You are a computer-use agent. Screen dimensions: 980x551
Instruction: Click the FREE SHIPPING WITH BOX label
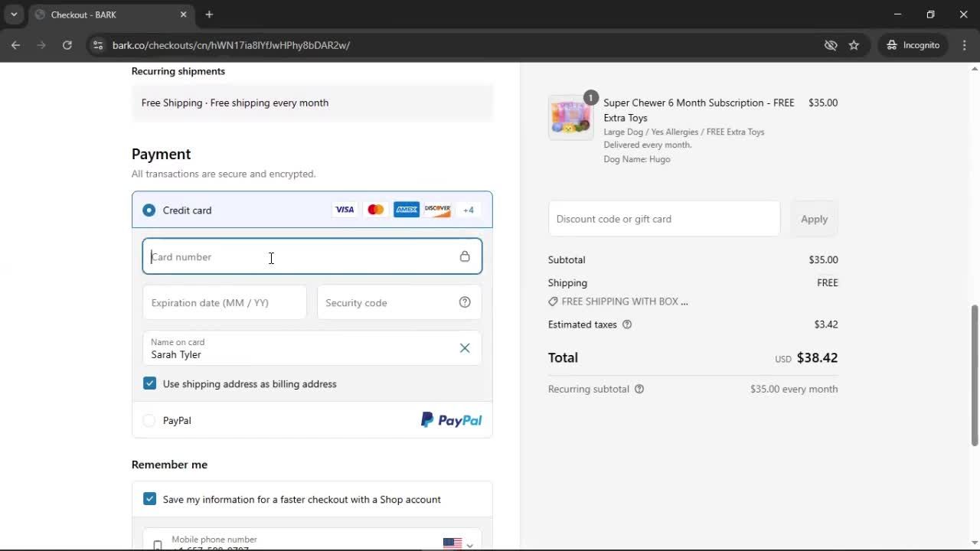tap(625, 302)
